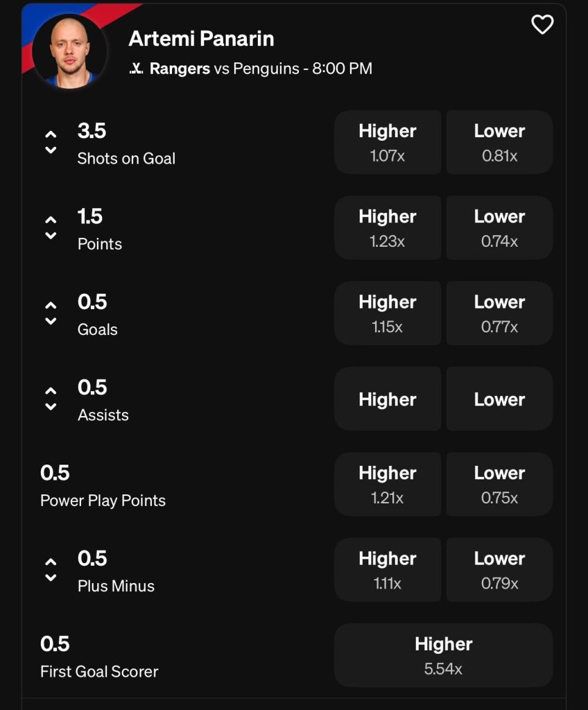Lower the Plus Minus line
588x710 pixels.
coord(51,578)
